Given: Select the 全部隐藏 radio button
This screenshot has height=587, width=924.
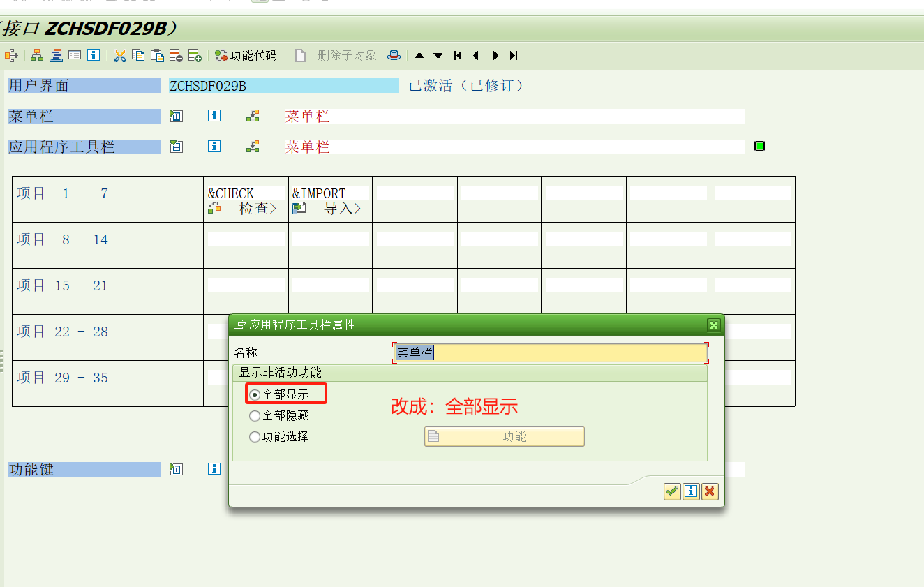Looking at the screenshot, I should [255, 416].
